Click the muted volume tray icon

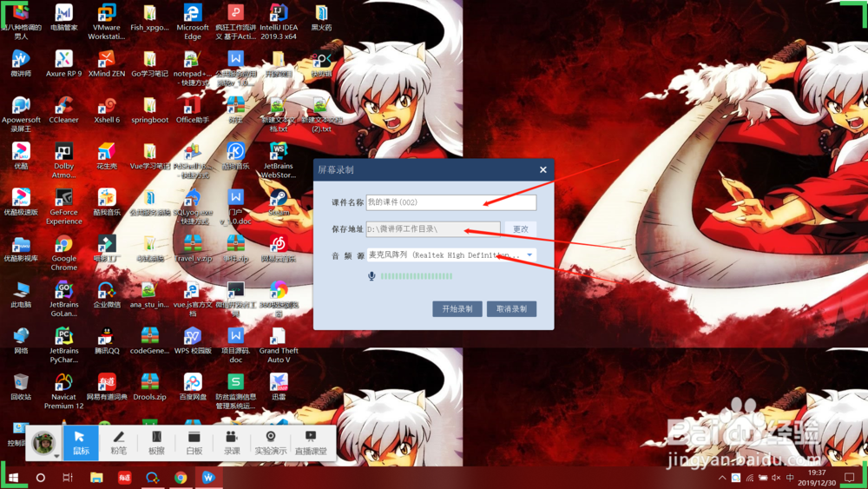click(776, 478)
